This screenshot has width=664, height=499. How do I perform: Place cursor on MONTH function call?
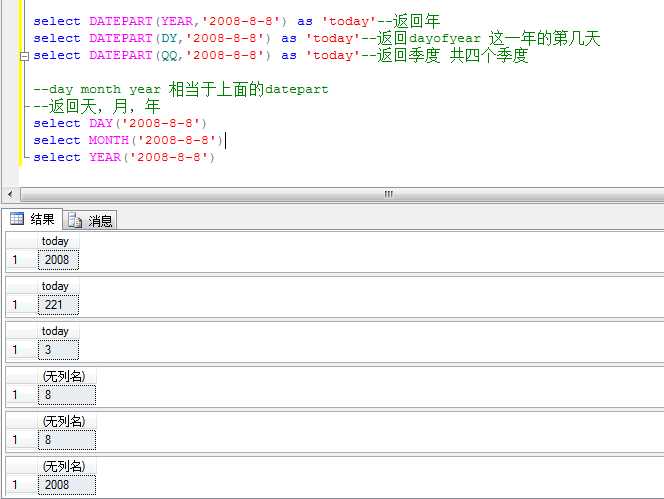click(x=108, y=140)
